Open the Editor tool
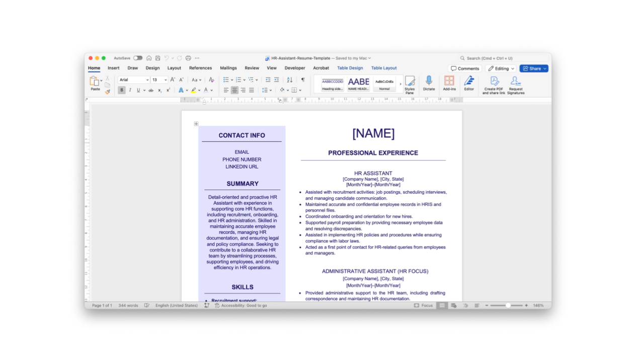 [x=469, y=81]
